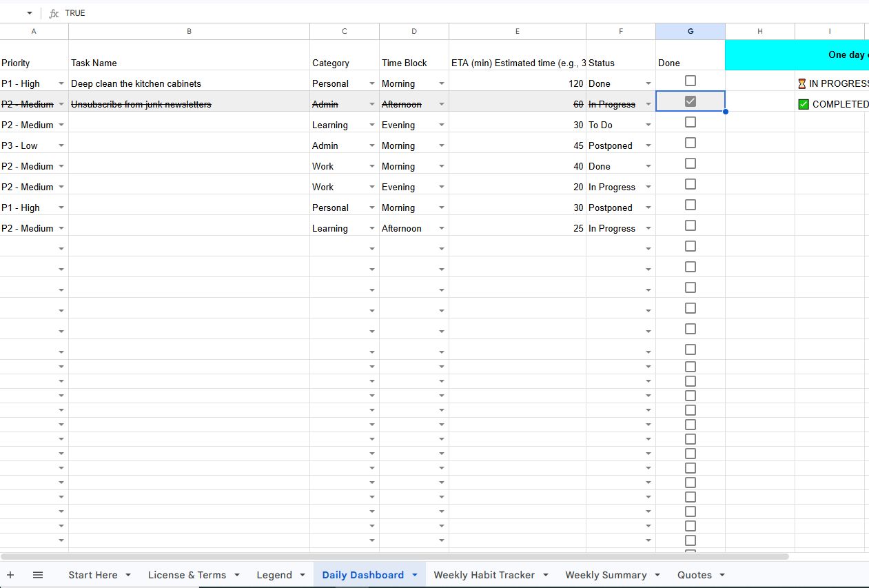Open the Quotes sheet tab
This screenshot has width=869, height=588.
coord(694,574)
